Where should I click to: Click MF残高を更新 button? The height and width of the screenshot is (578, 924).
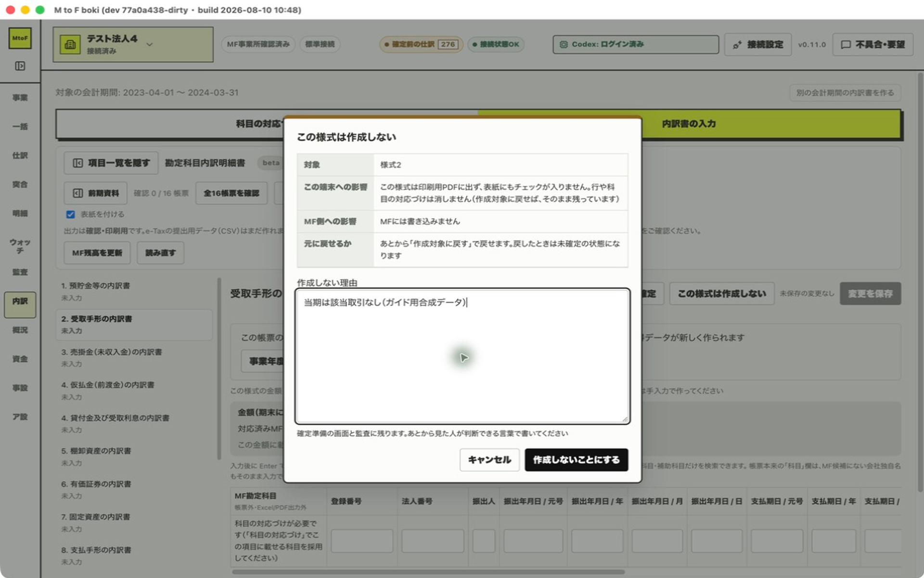pyautogui.click(x=97, y=253)
